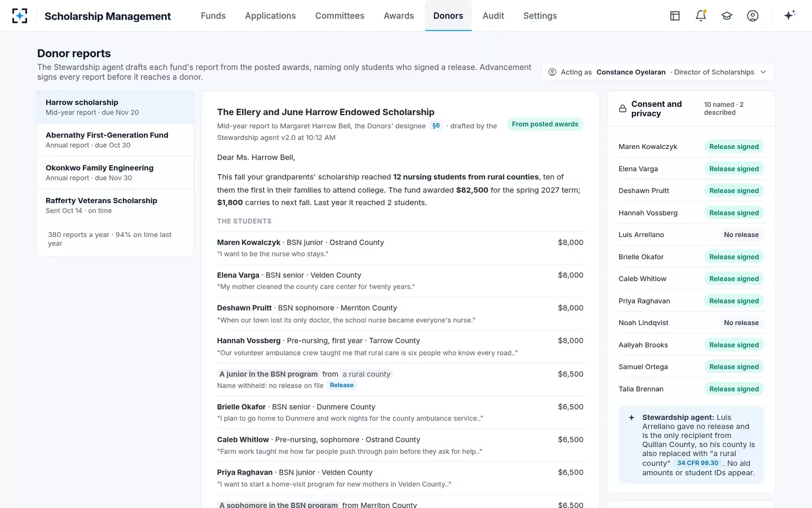Click the sparkle icon in Stewardship agent note

coord(632,418)
